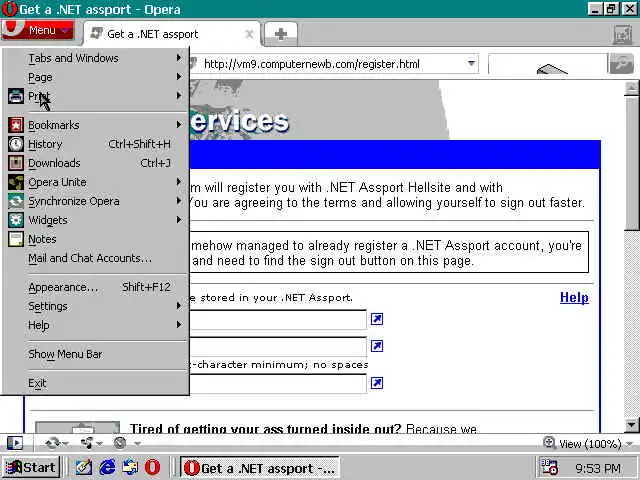This screenshot has width=640, height=480.
Task: Expand the Opera Unite submenu arrow
Action: click(x=179, y=182)
